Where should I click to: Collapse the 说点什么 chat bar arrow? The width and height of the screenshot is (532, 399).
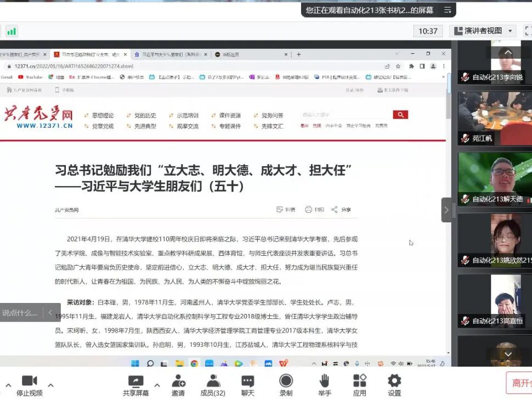(x=50, y=312)
